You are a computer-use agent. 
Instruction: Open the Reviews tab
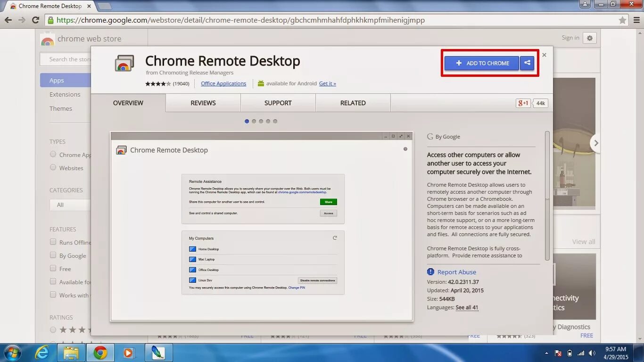tap(203, 103)
